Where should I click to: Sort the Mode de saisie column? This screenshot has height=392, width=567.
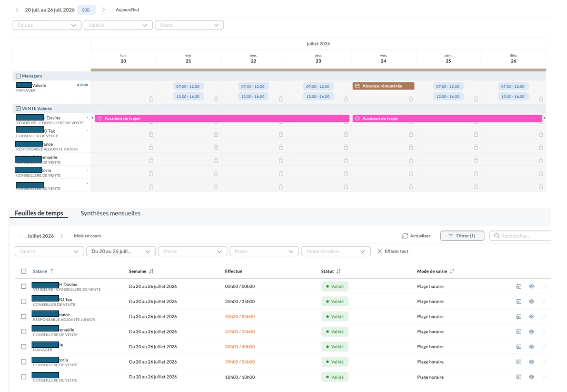click(452, 272)
